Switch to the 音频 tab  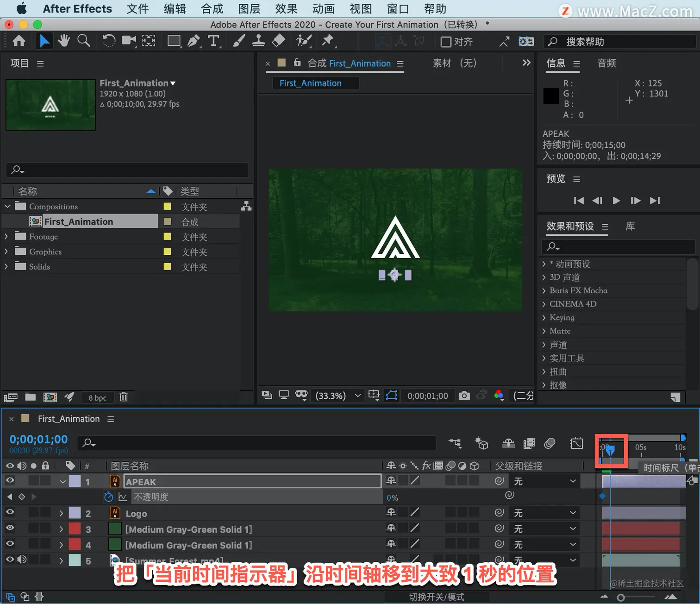click(x=606, y=63)
